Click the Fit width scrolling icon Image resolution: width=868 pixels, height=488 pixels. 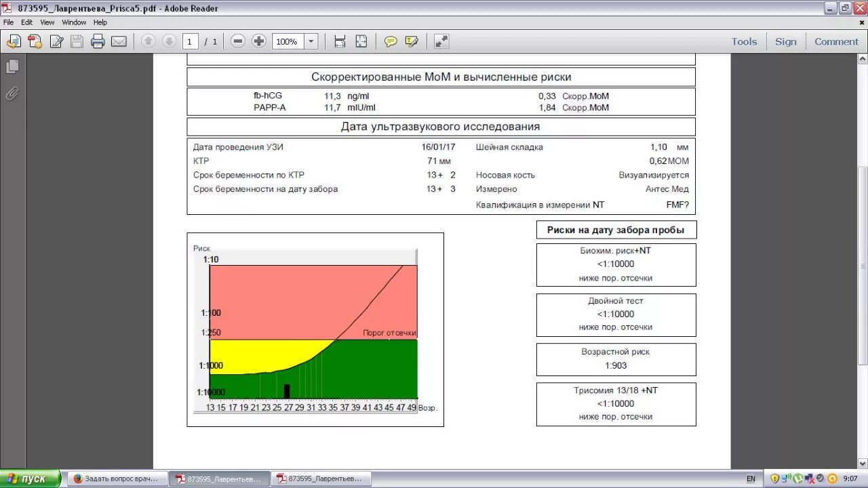[x=340, y=41]
